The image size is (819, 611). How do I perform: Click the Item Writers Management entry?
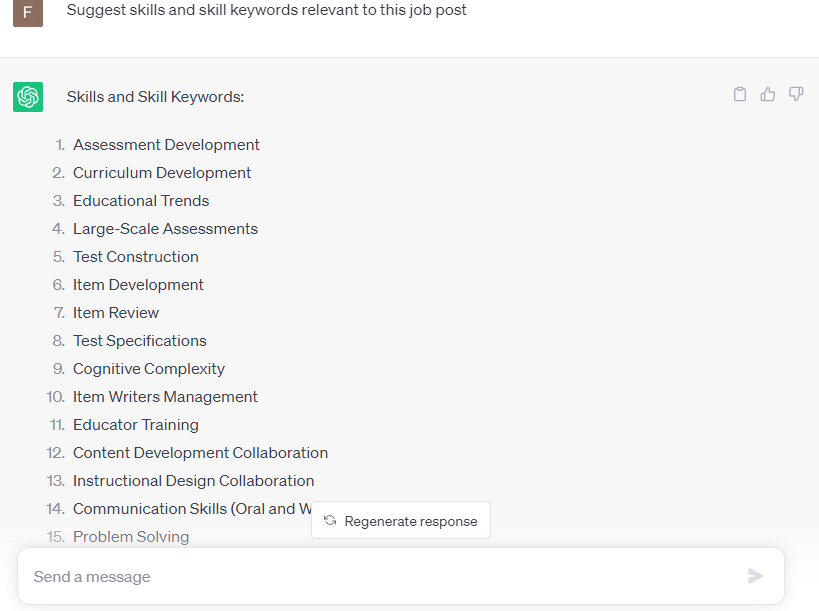[165, 397]
